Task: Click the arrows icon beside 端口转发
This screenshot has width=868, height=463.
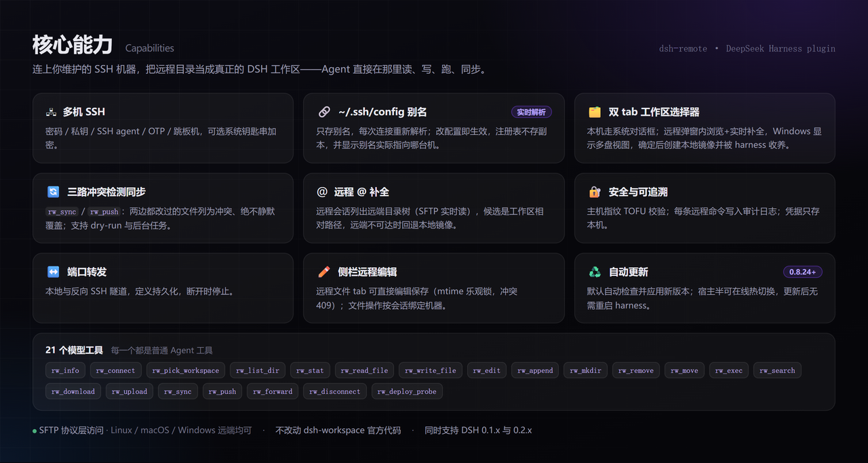Action: pyautogui.click(x=53, y=272)
